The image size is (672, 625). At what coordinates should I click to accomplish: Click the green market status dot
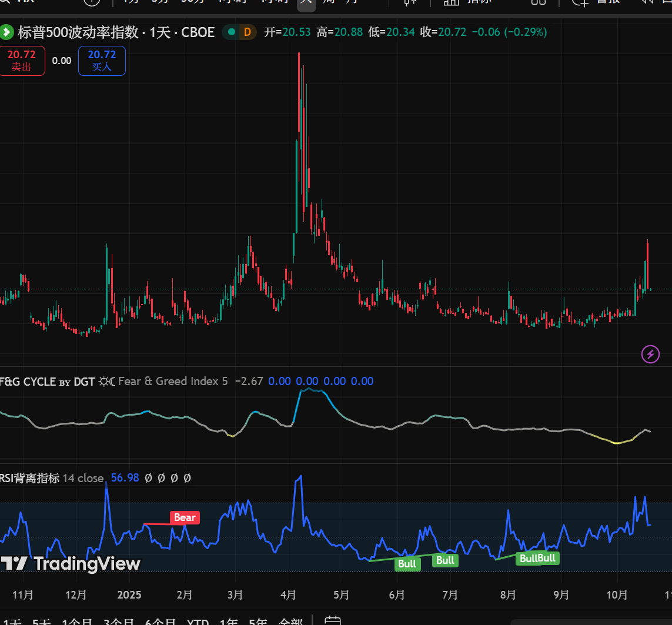232,32
